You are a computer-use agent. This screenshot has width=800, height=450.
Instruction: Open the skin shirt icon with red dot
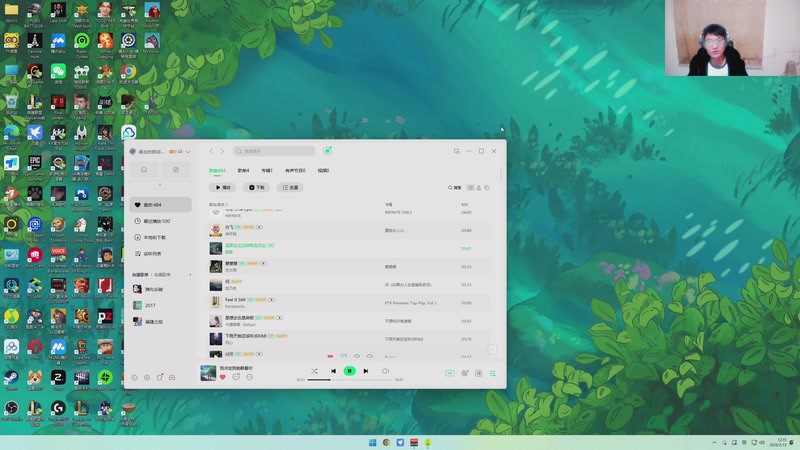160,377
